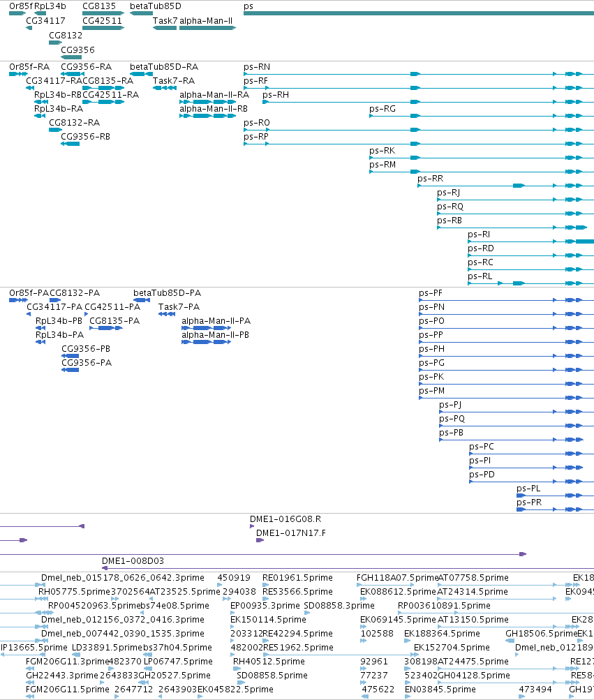Select the Or85f gene feature

point(17,13)
